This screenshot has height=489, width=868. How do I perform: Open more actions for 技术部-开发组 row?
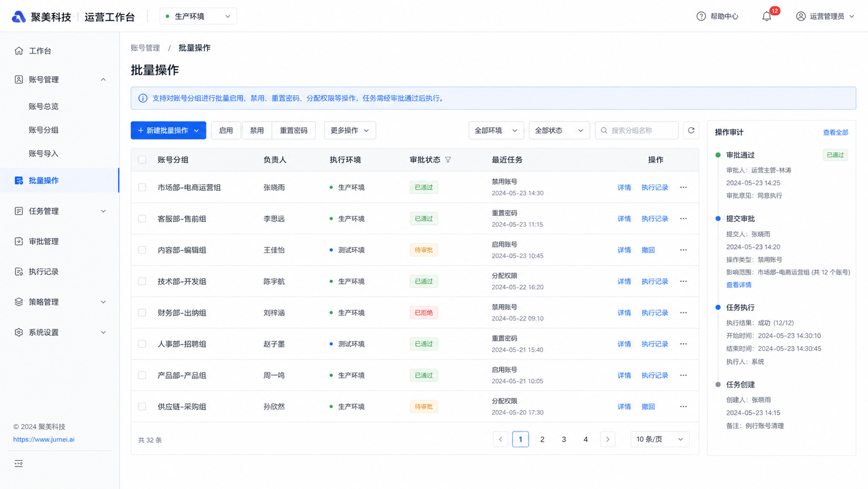point(683,281)
